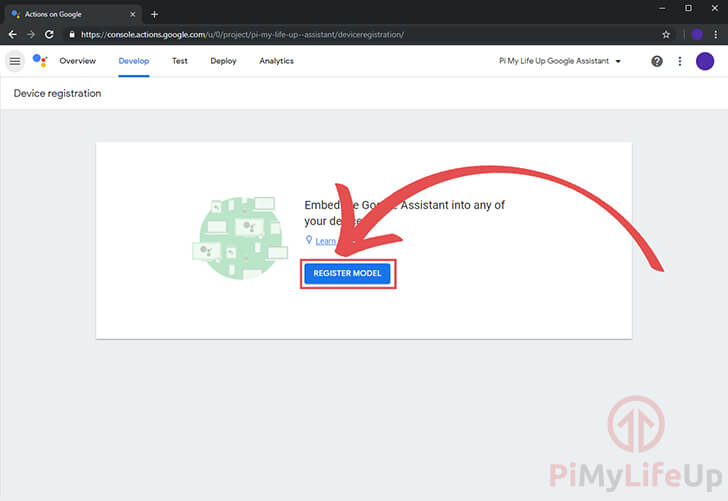This screenshot has width=728, height=501.
Task: Expand the Pi My Life Up Google Assistant project dropdown
Action: point(560,61)
